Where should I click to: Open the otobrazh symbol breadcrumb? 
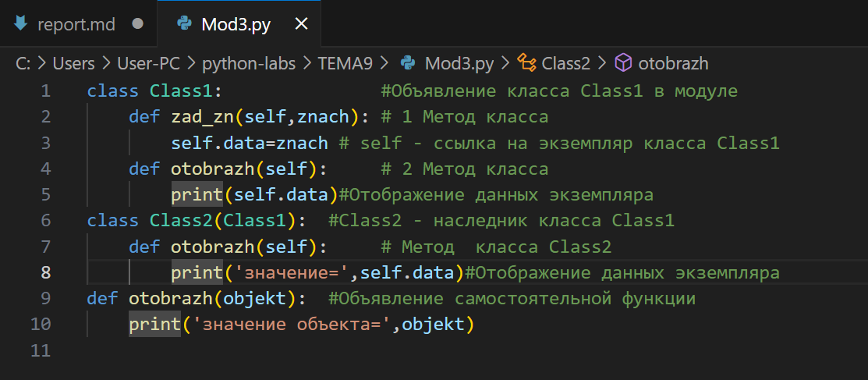pyautogui.click(x=673, y=63)
